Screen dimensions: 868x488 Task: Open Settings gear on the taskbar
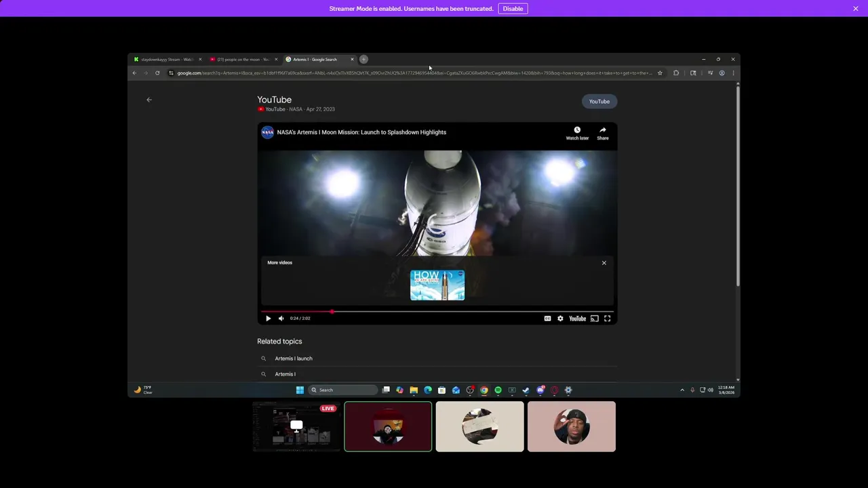click(x=568, y=390)
